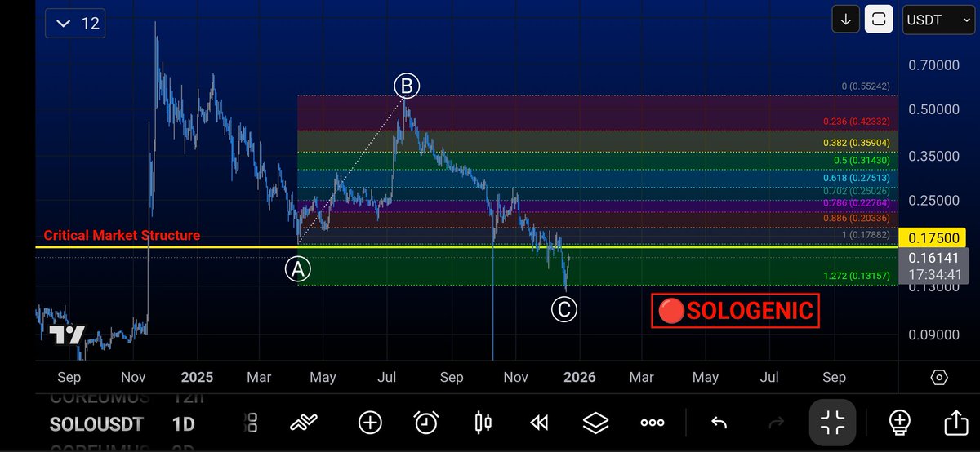
Task: Select the circled C wave marker
Action: [x=564, y=309]
